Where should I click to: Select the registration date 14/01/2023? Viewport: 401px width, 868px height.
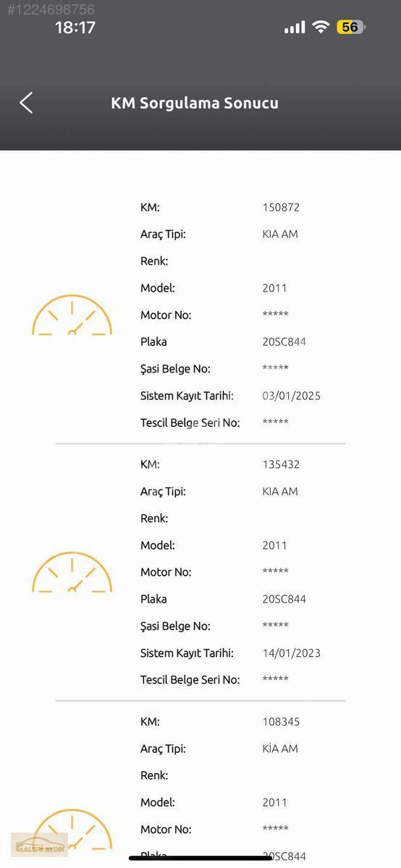(x=292, y=653)
